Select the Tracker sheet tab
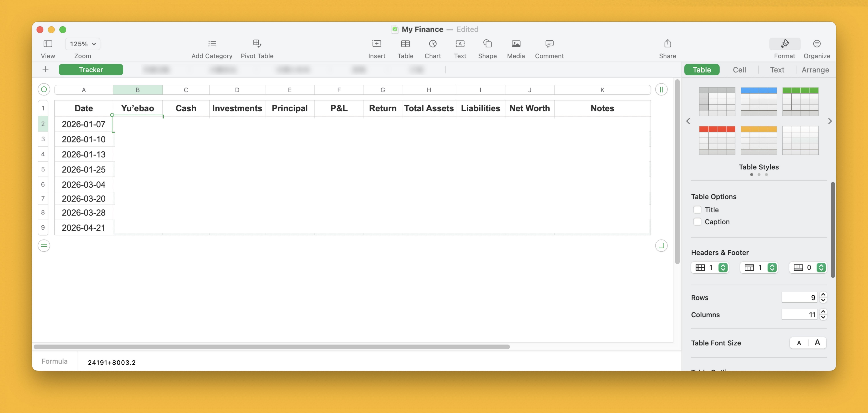This screenshot has height=413, width=868. pos(91,69)
